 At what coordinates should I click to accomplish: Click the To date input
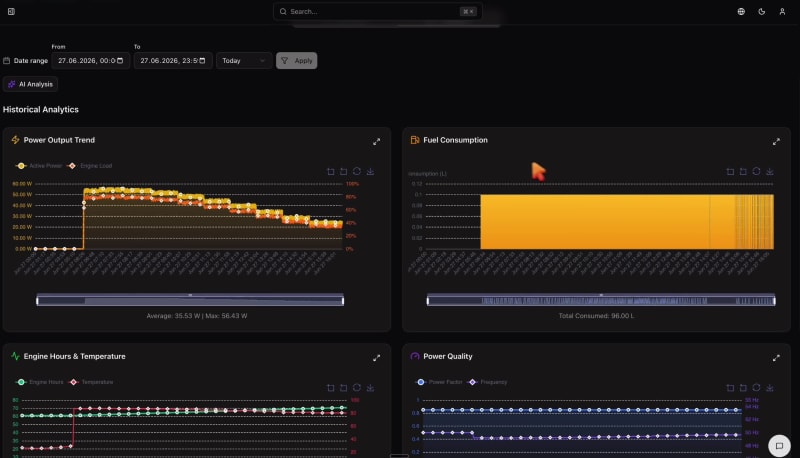pyautogui.click(x=173, y=61)
